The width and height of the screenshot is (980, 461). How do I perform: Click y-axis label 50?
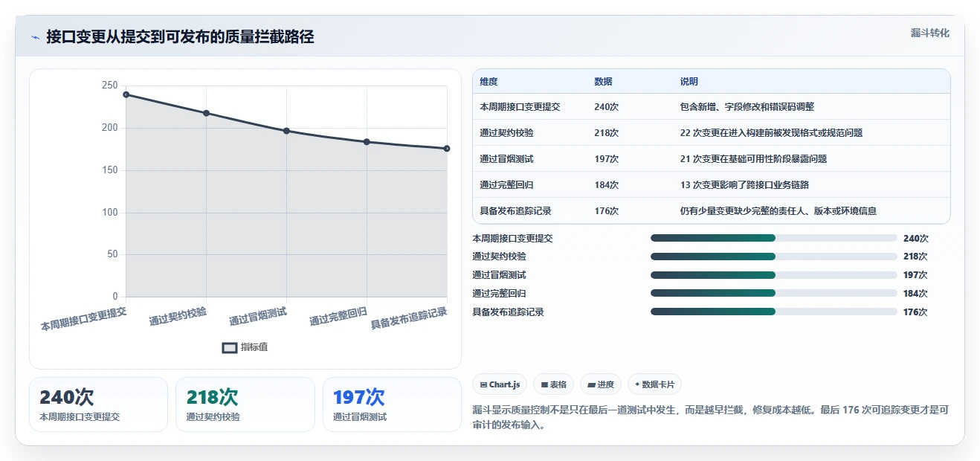(112, 254)
